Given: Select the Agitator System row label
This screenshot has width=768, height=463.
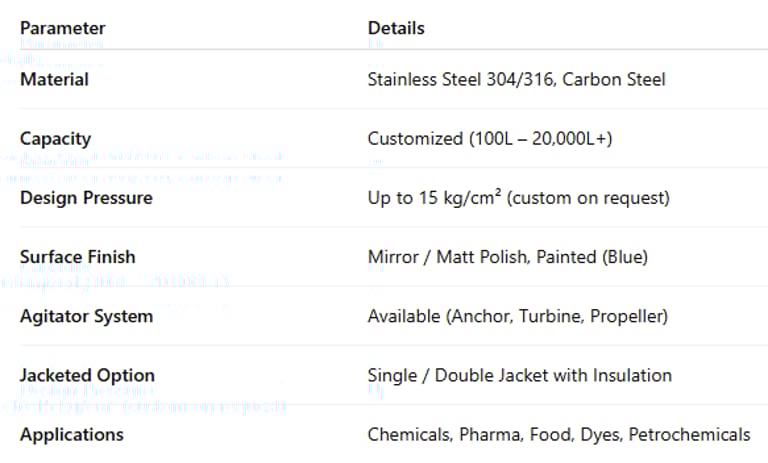Looking at the screenshot, I should [x=86, y=316].
